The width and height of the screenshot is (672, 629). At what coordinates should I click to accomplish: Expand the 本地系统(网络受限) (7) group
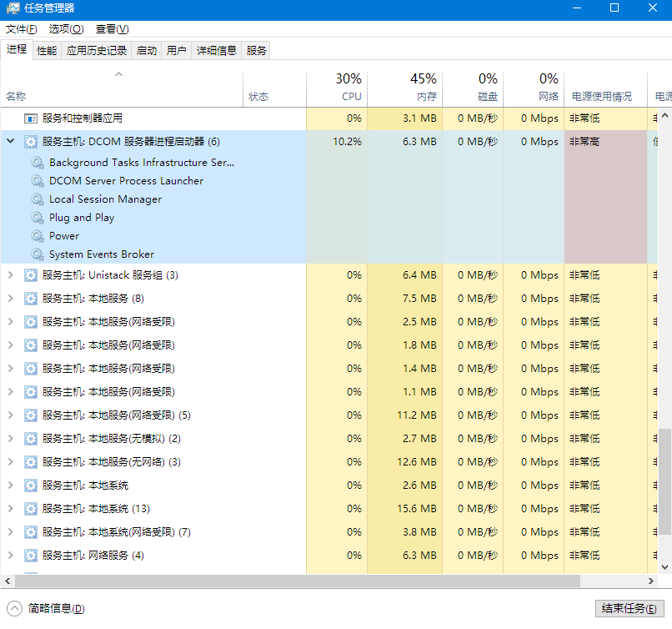click(x=11, y=532)
